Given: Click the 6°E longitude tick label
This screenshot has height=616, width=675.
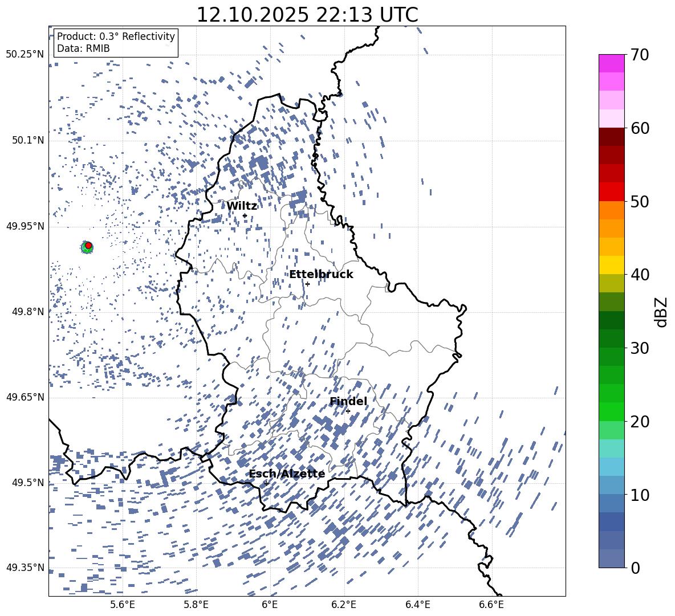Looking at the screenshot, I should pyautogui.click(x=270, y=604).
